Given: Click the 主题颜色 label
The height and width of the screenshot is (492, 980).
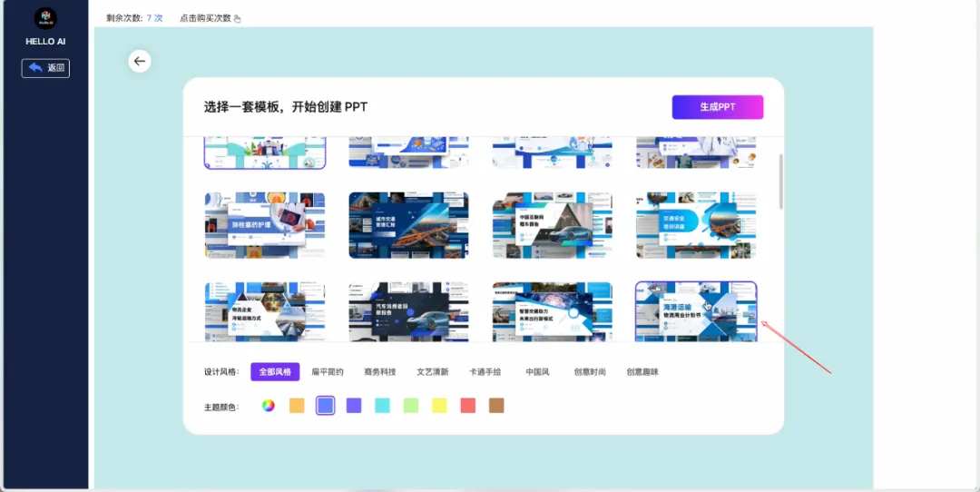Looking at the screenshot, I should click(221, 407).
